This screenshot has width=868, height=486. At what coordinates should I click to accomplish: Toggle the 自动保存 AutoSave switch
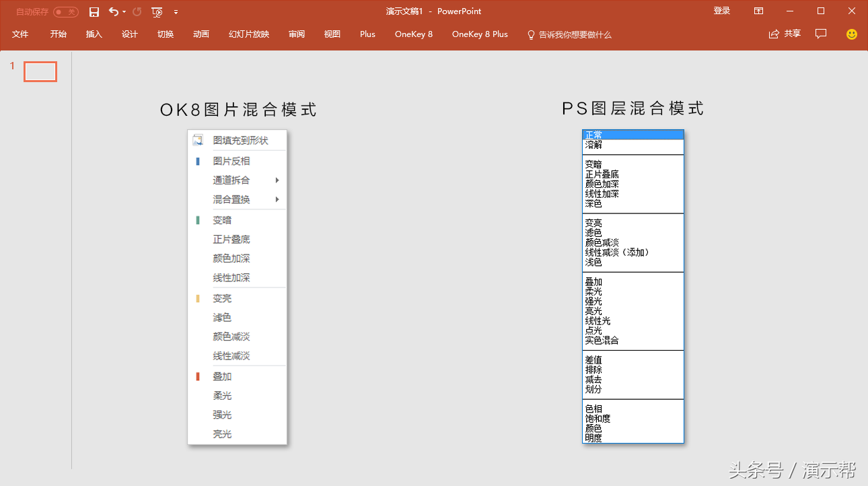[x=66, y=12]
